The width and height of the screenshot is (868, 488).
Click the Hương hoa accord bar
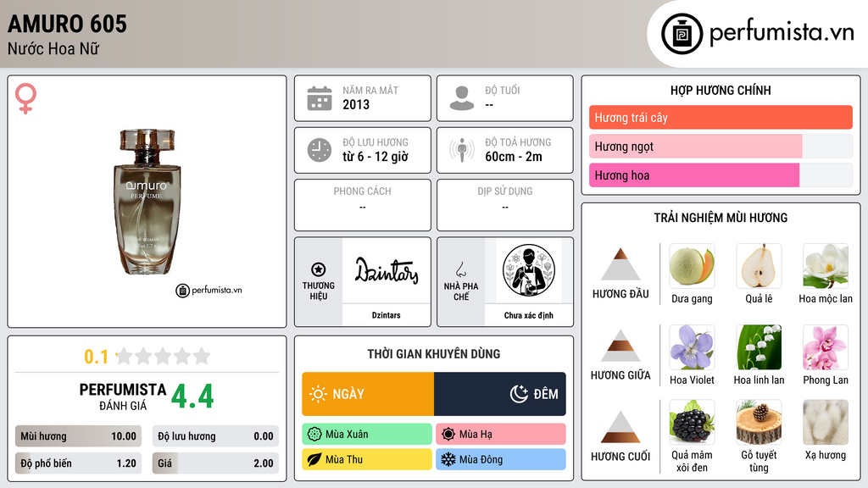tap(721, 175)
